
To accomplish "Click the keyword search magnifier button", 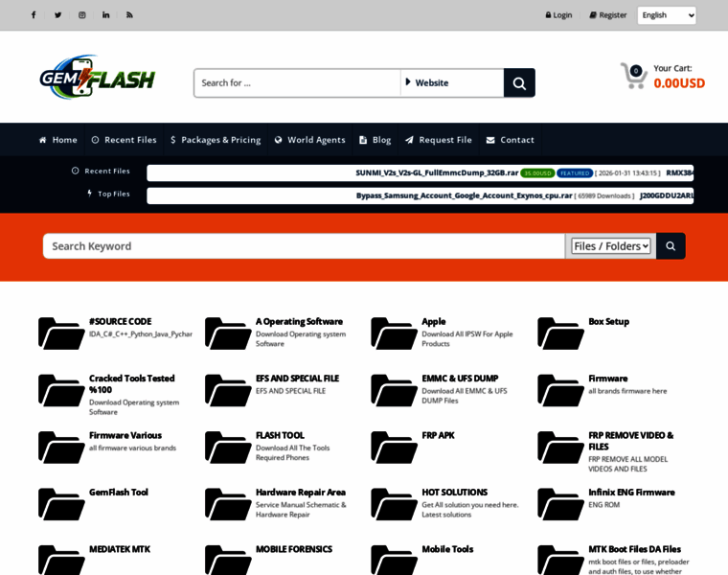I will (671, 246).
